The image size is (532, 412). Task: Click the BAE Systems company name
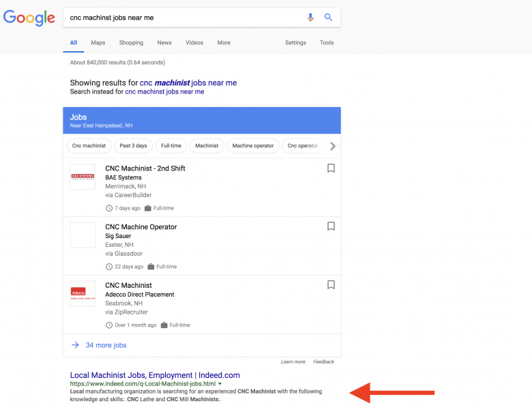[123, 177]
